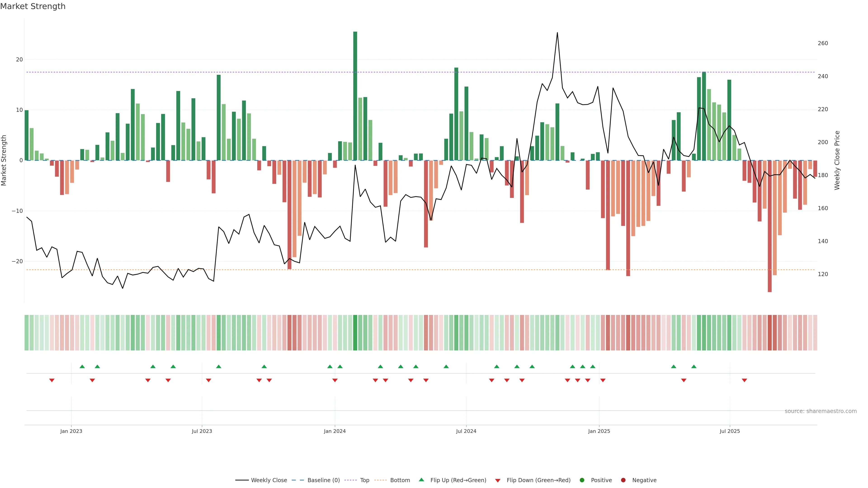Click green Positive legend circle
This screenshot has width=868, height=488.
pos(582,480)
